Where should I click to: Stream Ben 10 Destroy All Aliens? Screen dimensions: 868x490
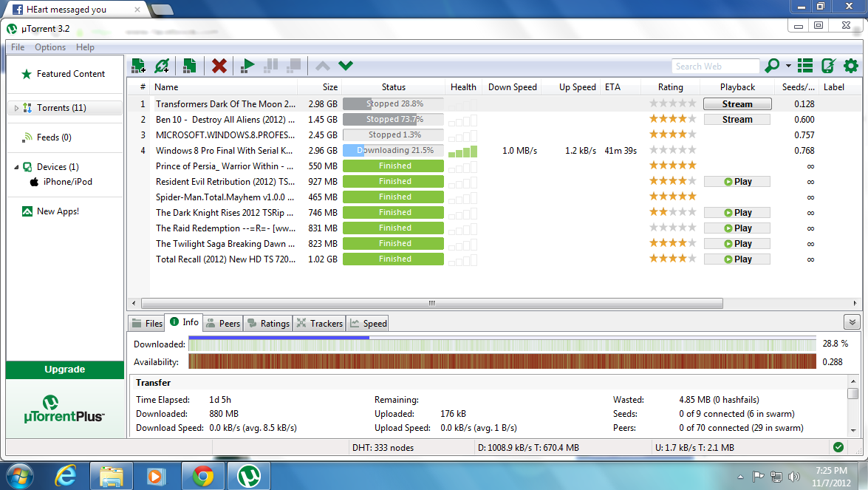[737, 120]
